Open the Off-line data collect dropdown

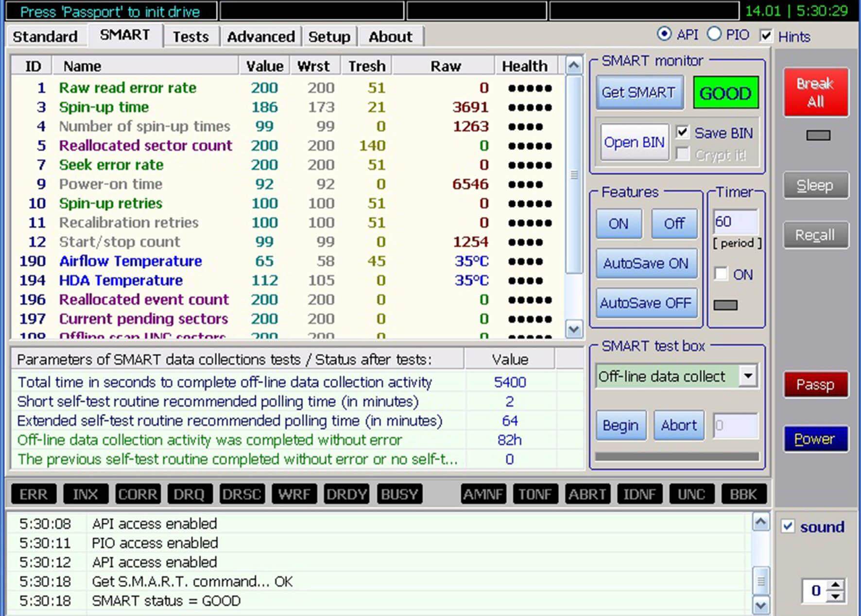748,376
